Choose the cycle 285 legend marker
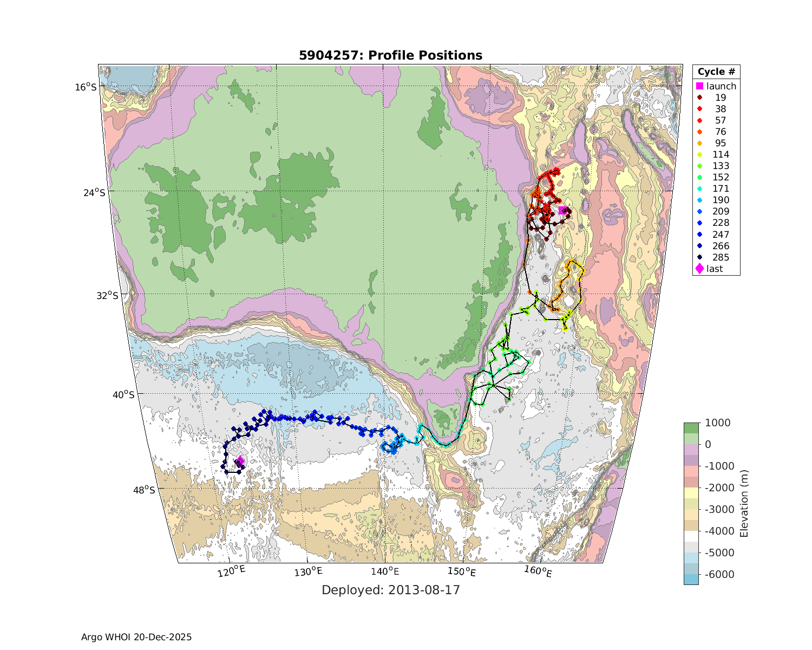The image size is (812, 650). click(x=699, y=257)
